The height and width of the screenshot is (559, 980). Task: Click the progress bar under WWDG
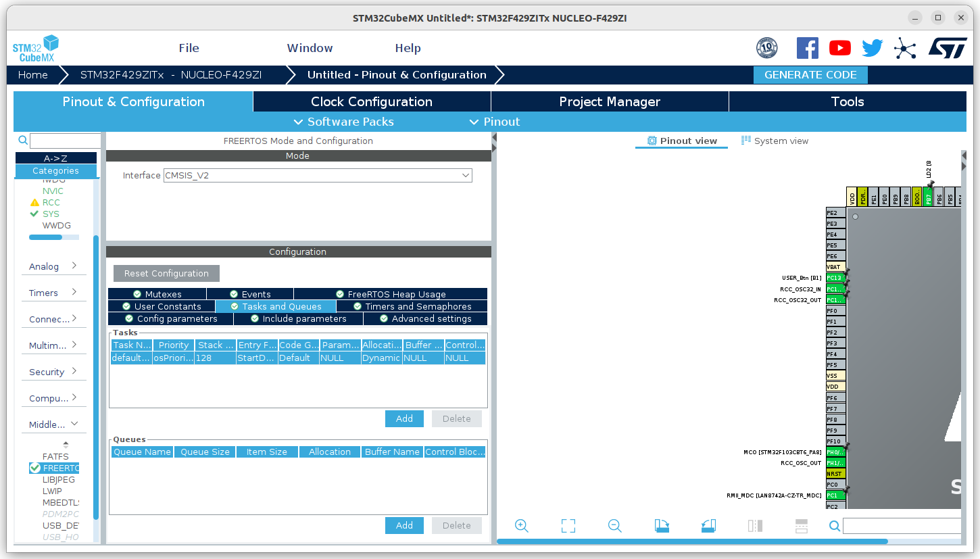[53, 237]
